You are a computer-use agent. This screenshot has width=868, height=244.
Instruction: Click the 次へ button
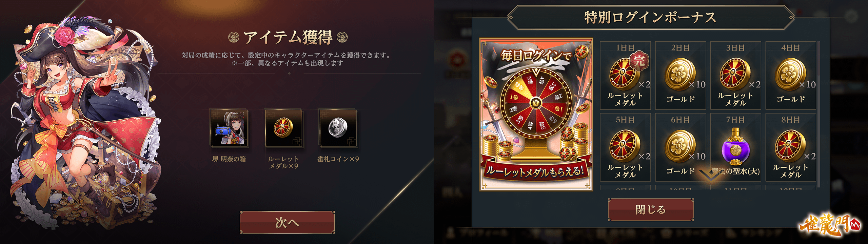click(287, 222)
